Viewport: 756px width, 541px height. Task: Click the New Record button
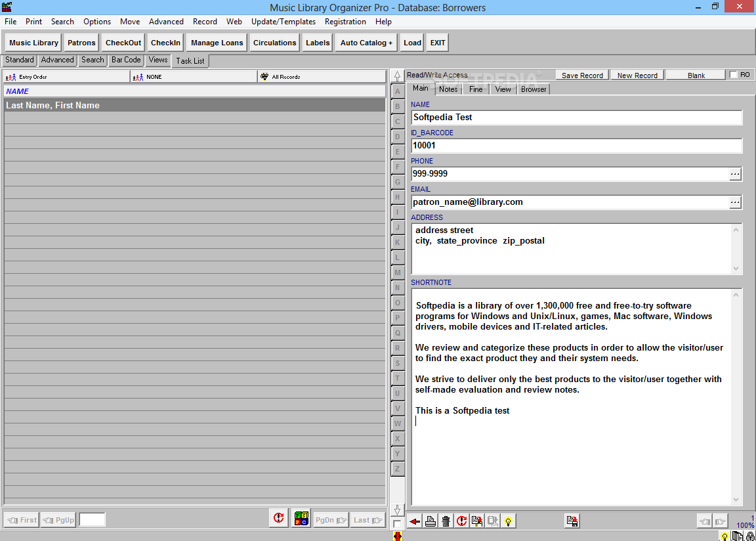(x=637, y=76)
